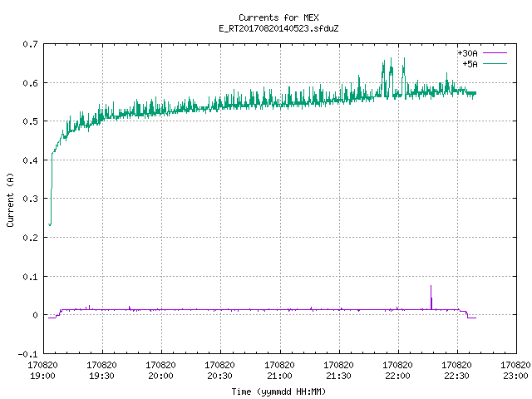Click the tall purple +30A spike after 22:00
Image resolution: width=532 pixels, height=399 pixels.
(x=431, y=297)
